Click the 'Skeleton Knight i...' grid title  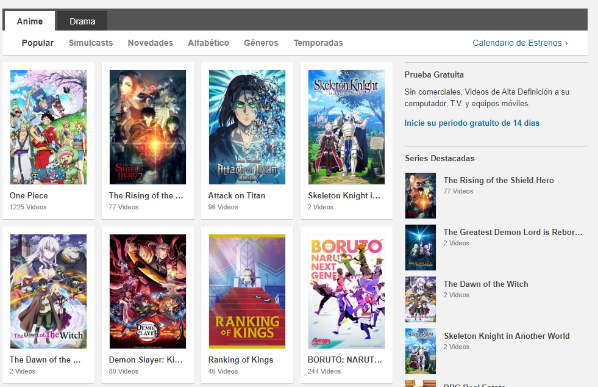(x=344, y=196)
